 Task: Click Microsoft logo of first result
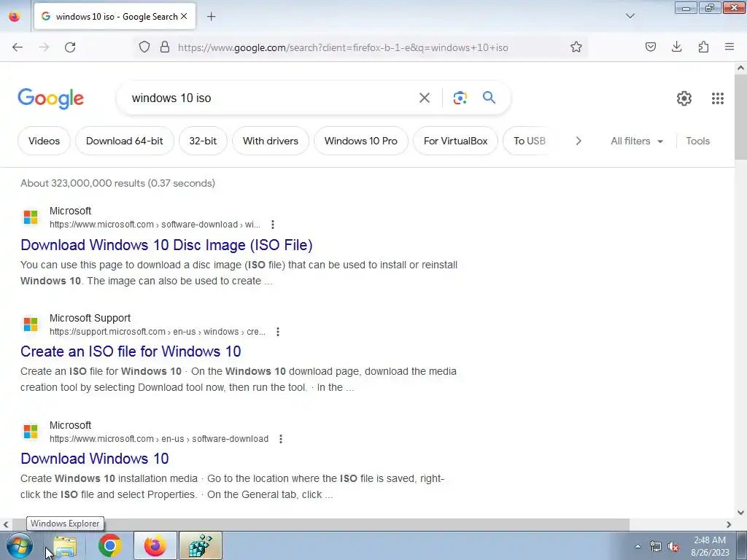point(31,217)
